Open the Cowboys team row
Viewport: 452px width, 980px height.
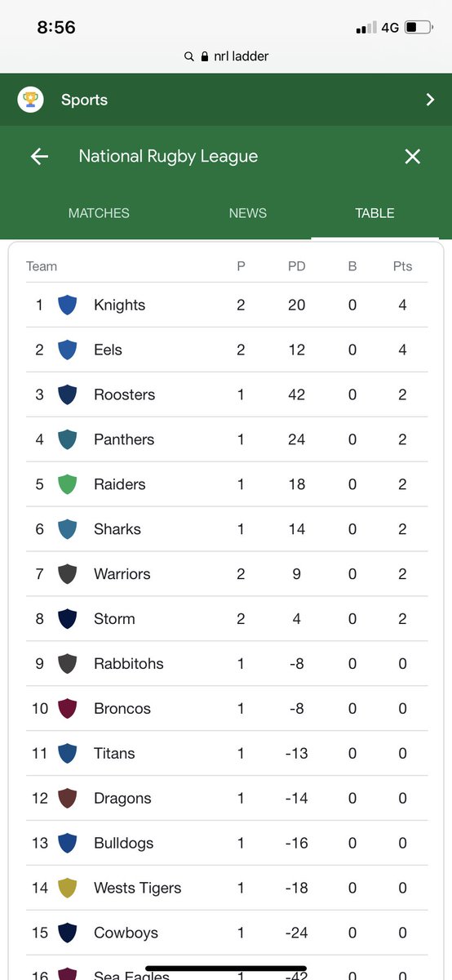coord(227,933)
